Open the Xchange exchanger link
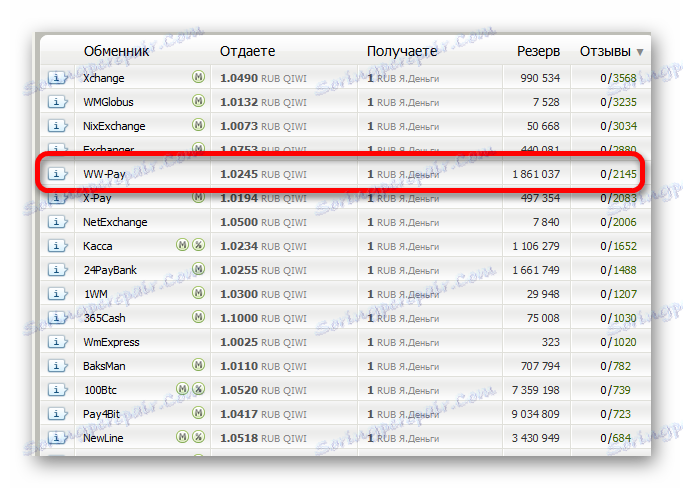Viewport: 683px width, 488px height. [104, 78]
